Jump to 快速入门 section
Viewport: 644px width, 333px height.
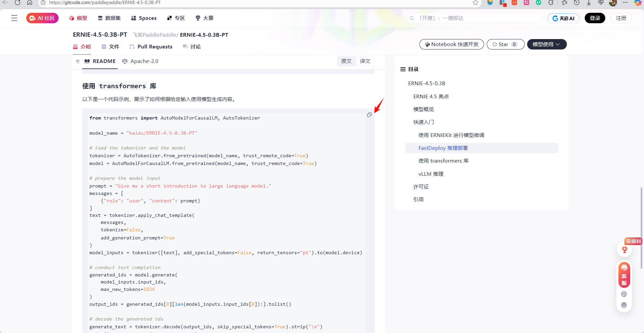point(424,122)
